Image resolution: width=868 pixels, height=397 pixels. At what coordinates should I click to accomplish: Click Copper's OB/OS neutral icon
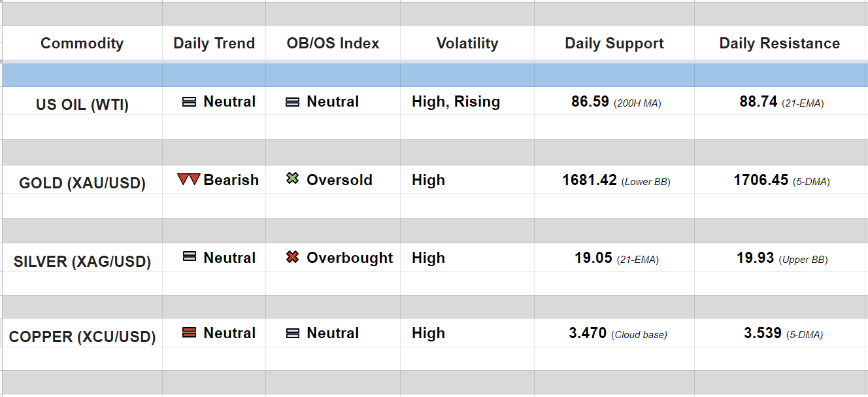tap(293, 333)
